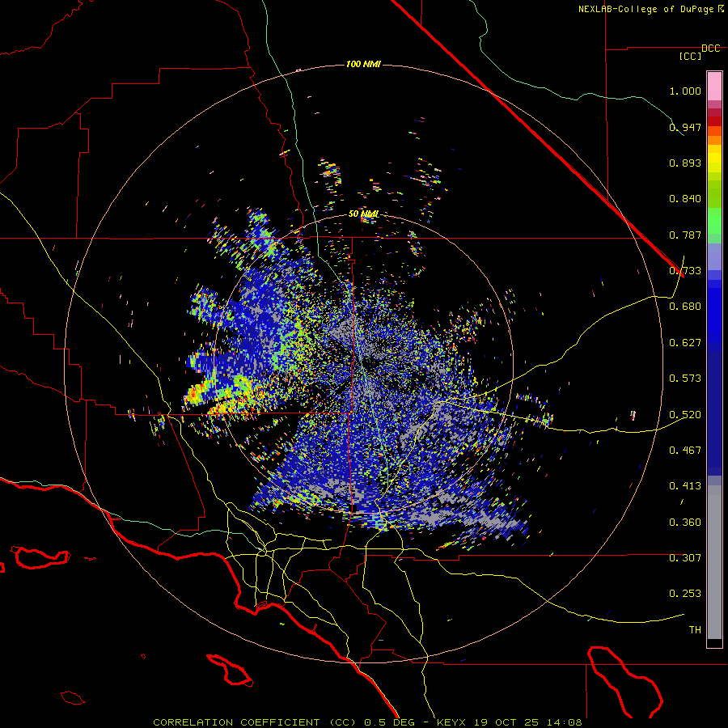Screen dimensions: 728x728
Task: Click the 0.307 color scale value
Action: (x=685, y=558)
